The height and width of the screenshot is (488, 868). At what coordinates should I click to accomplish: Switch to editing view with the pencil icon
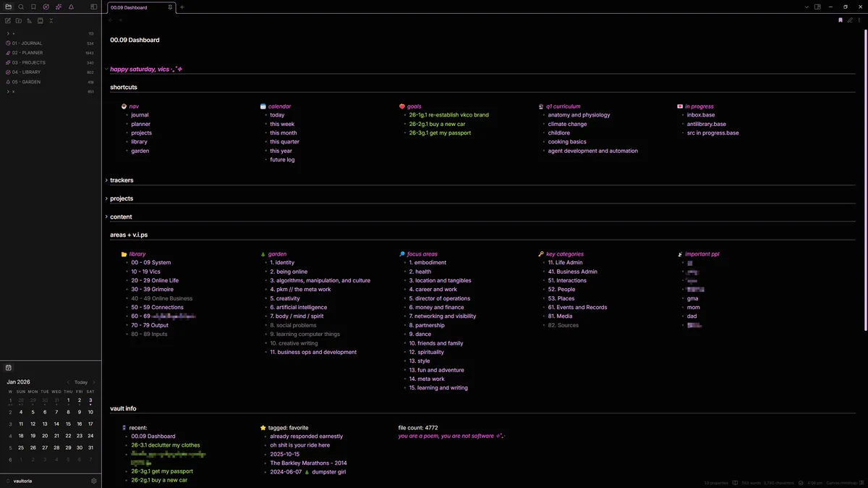click(x=850, y=20)
